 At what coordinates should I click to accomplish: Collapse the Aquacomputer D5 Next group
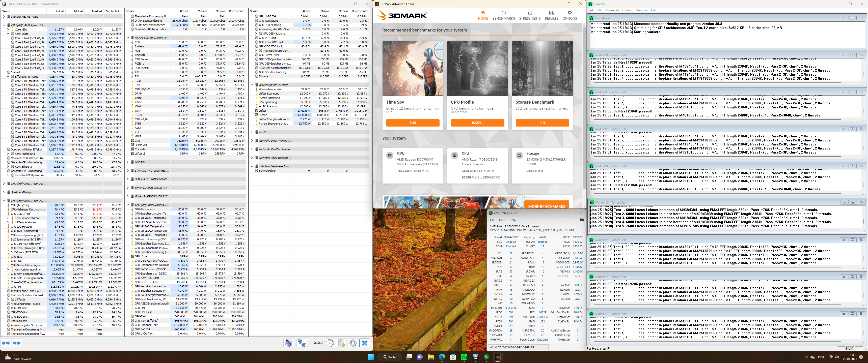tap(252, 85)
